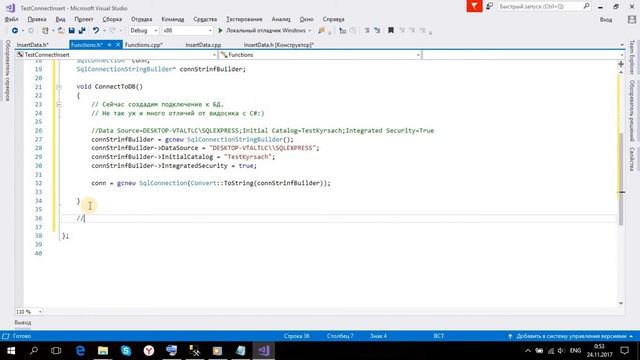
Task: Collapse the ConnectToDB function outline
Action: [59, 87]
